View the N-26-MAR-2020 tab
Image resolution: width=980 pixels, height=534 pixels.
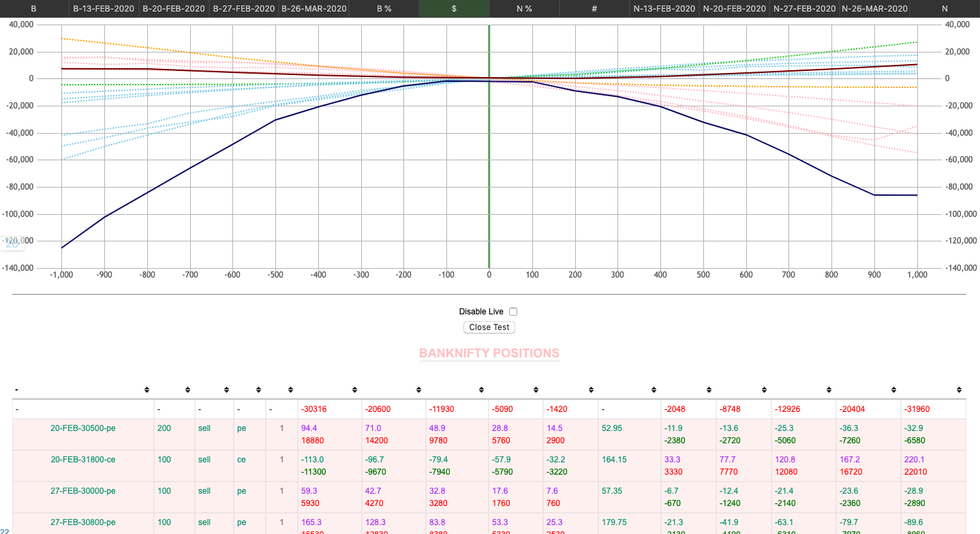874,9
